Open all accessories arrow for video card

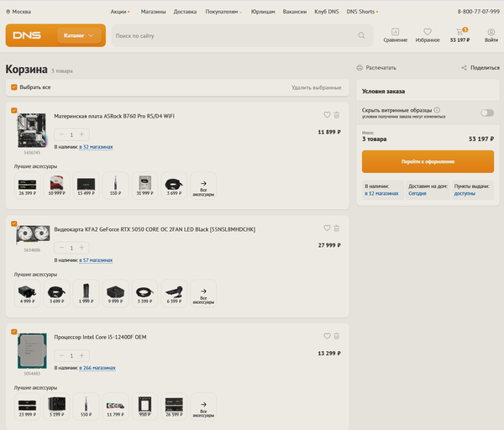point(203,293)
